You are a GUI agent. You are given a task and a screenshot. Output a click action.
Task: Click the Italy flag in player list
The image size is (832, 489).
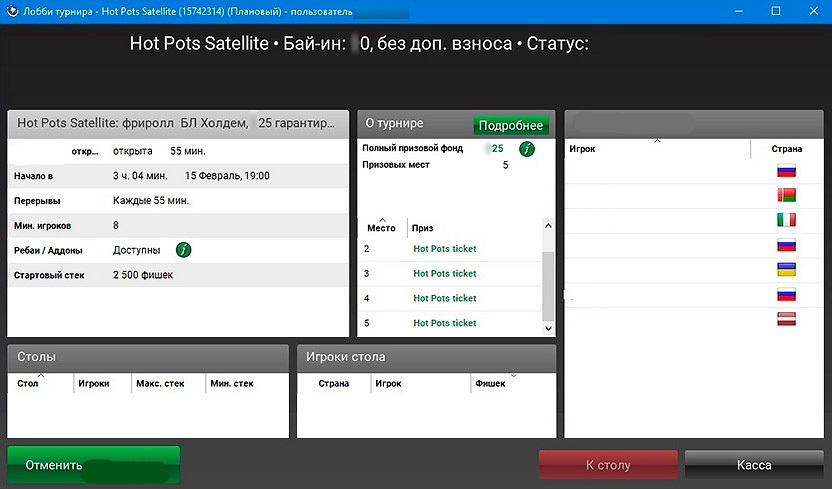[x=786, y=220]
